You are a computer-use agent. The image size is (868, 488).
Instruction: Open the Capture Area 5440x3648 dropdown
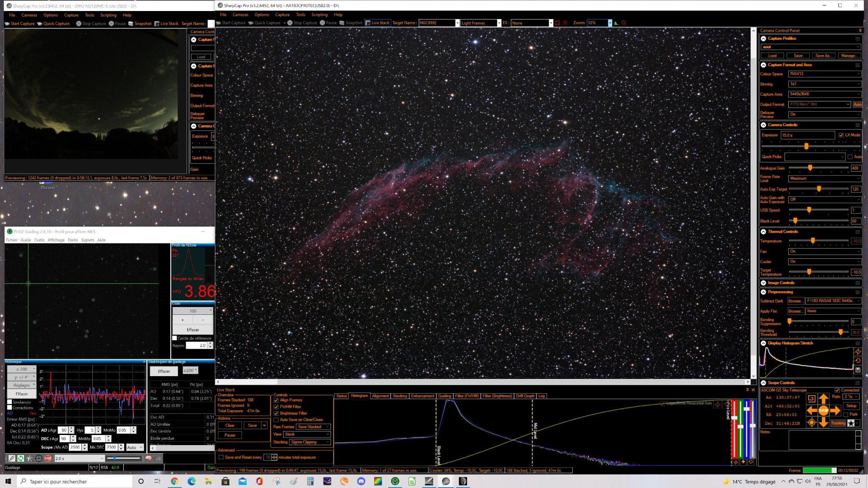(x=825, y=94)
